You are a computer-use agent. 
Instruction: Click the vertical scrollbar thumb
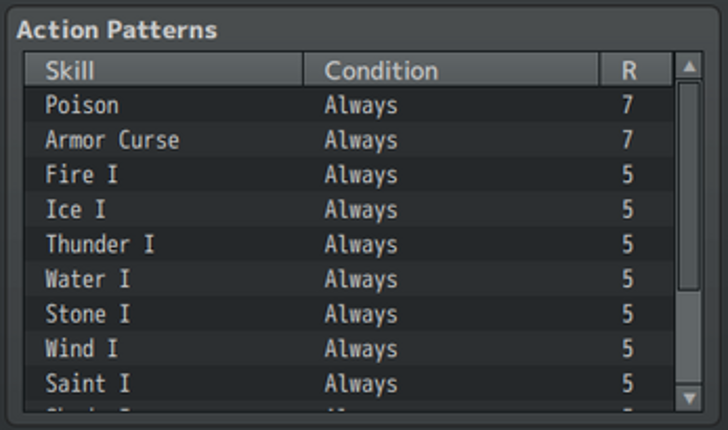[x=689, y=186]
